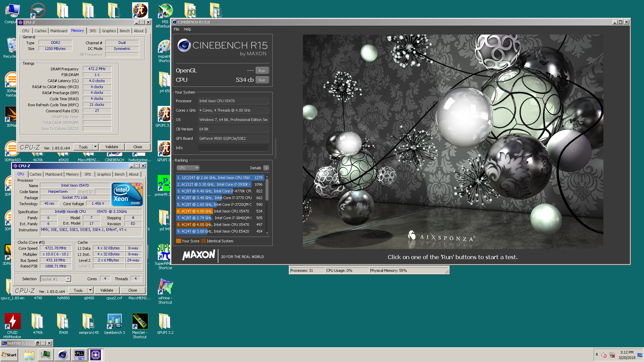The height and width of the screenshot is (362, 644).
Task: Open the Windows Explorer taskbar icon
Action: point(29,355)
